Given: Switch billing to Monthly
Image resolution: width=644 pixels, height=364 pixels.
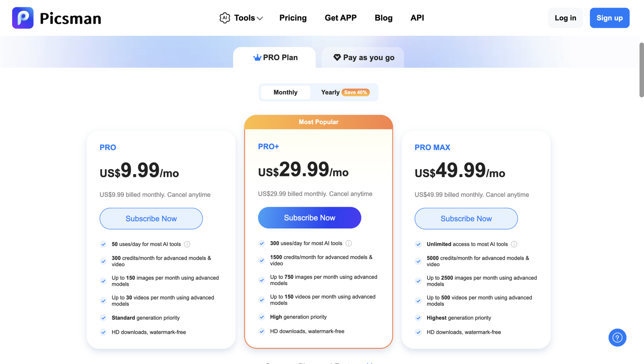Looking at the screenshot, I should 285,92.
